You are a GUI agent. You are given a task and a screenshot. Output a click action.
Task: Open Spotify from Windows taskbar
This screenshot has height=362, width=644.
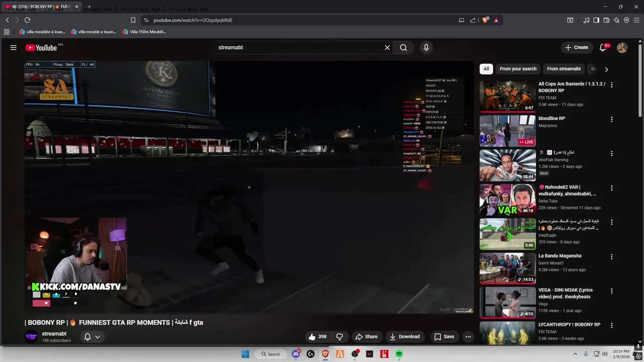399,354
